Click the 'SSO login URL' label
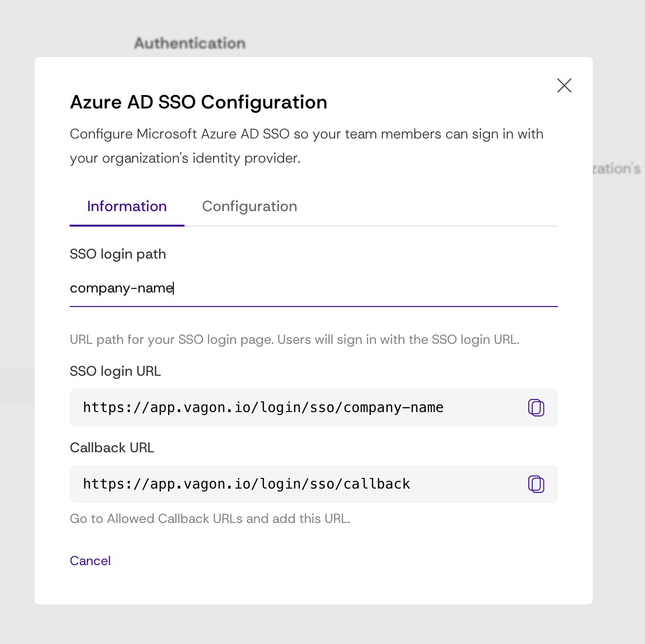This screenshot has width=645, height=644. tap(115, 371)
